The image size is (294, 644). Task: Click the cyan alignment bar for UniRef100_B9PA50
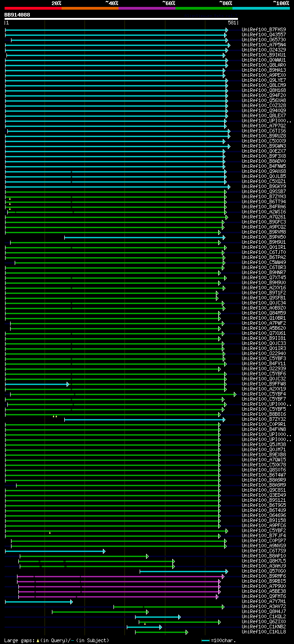145,237
